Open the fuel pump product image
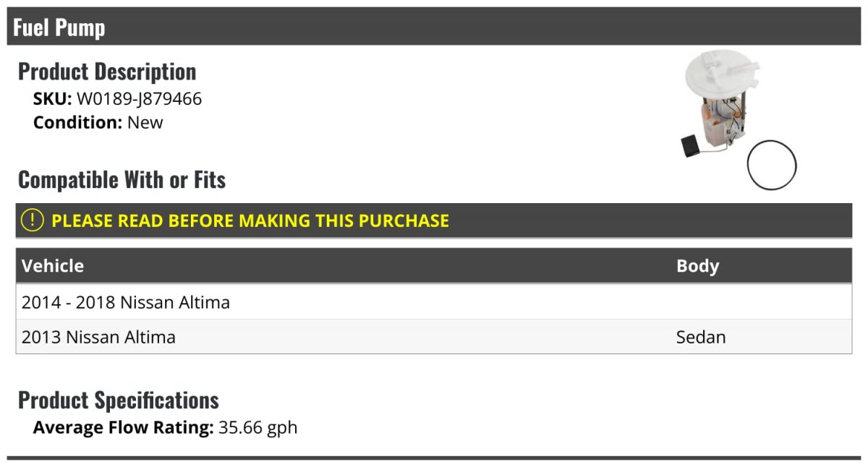868x467 pixels. pos(738,120)
